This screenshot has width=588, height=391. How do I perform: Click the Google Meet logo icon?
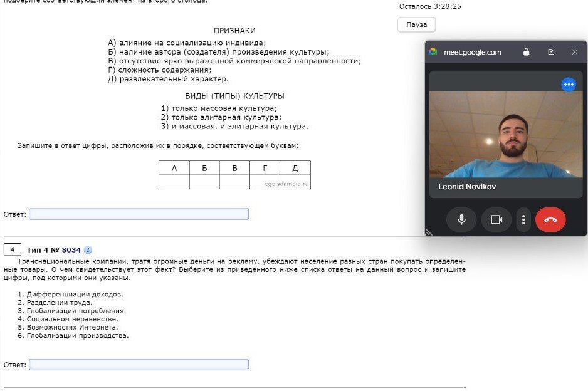coord(433,52)
